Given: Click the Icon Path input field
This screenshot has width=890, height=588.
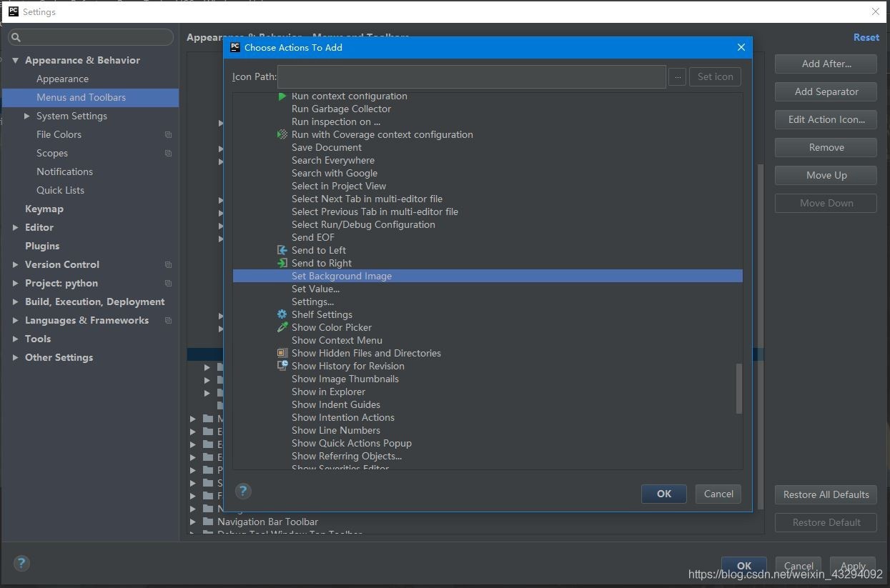Looking at the screenshot, I should 472,76.
